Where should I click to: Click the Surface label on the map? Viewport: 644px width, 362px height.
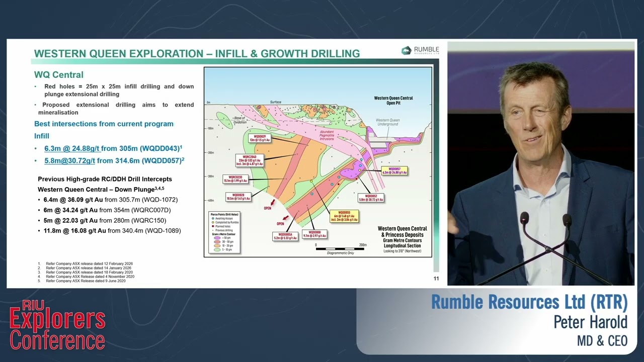pyautogui.click(x=276, y=102)
